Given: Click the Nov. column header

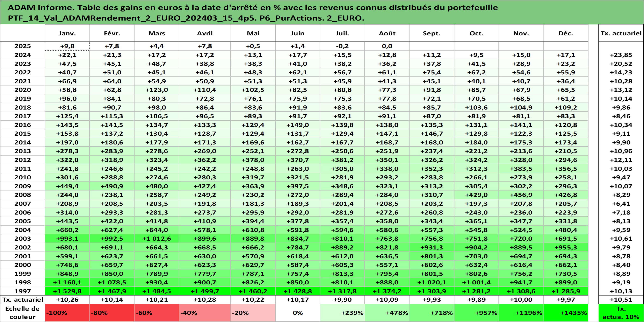Looking at the screenshot, I should pos(521,33).
